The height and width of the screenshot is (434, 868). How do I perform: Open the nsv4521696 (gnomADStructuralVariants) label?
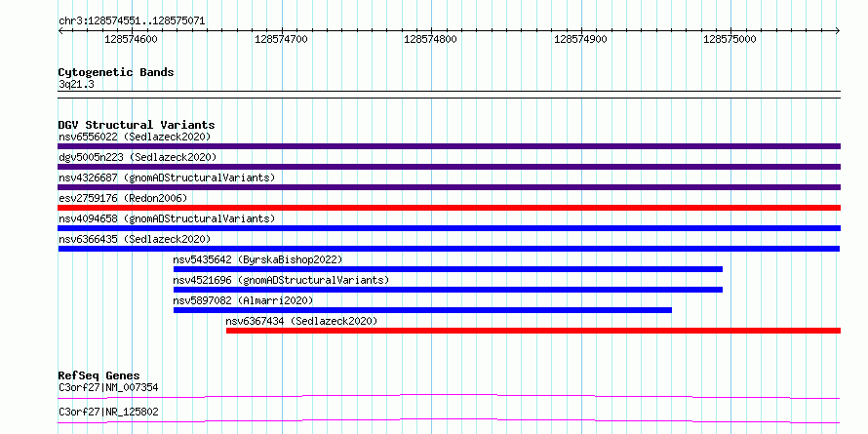pos(281,280)
